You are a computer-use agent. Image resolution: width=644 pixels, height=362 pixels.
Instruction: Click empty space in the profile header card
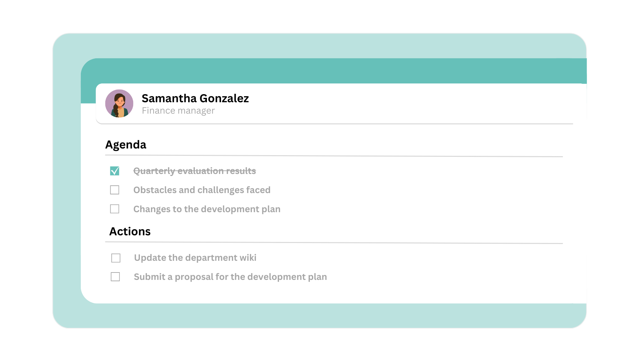[x=402, y=104]
